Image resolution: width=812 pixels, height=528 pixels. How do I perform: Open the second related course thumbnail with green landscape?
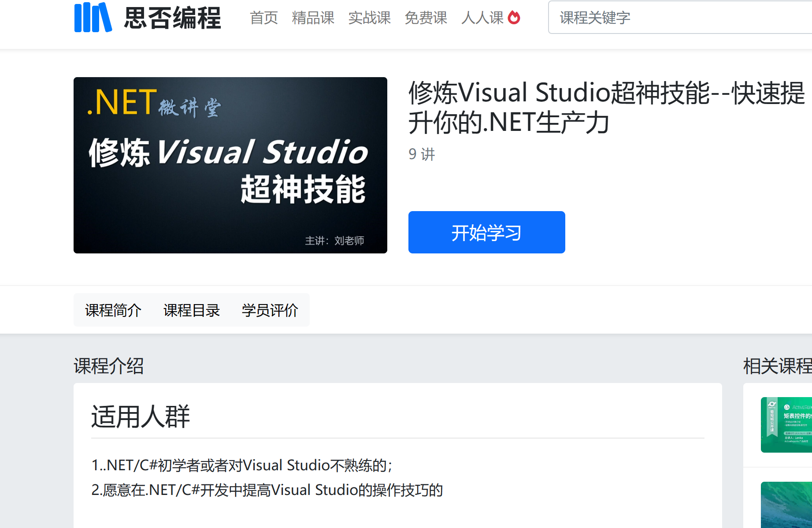[x=786, y=505]
